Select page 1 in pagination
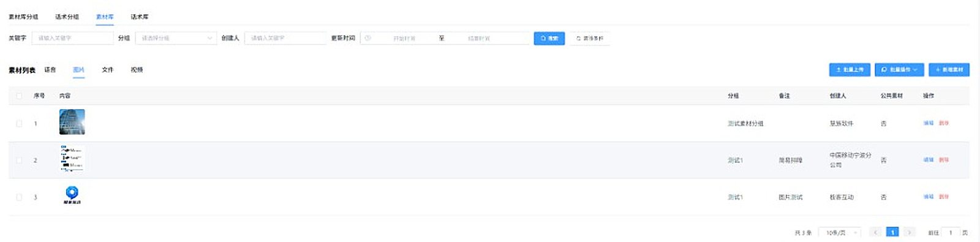 [x=892, y=232]
